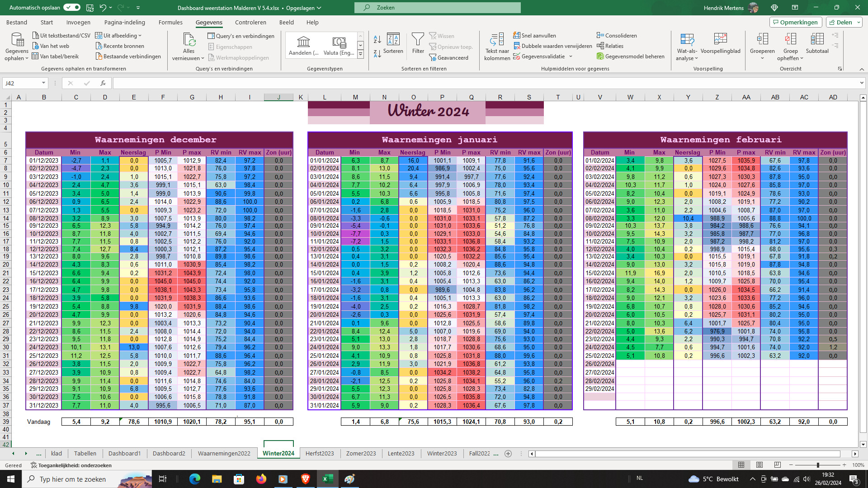Viewport: 868px width, 488px height.
Task: Open the Formules ribbon tab
Action: click(170, 22)
